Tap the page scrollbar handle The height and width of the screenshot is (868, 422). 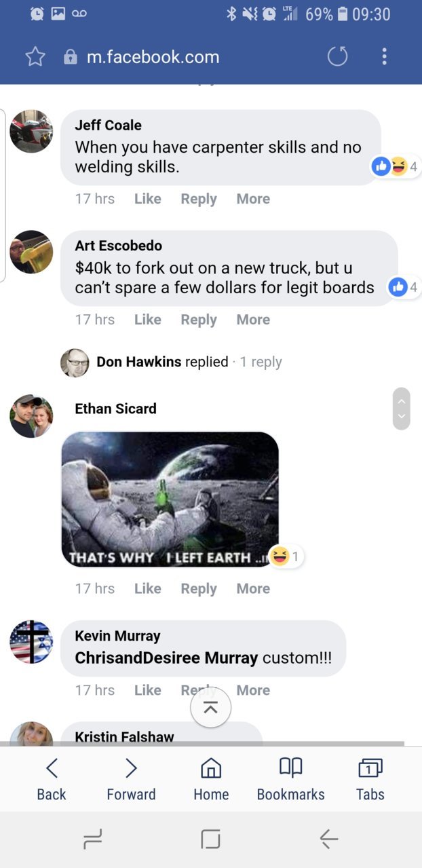402,409
